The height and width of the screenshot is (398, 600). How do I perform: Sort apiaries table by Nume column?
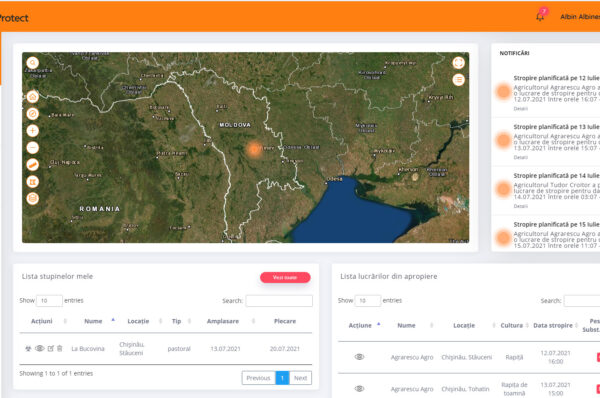tap(93, 321)
